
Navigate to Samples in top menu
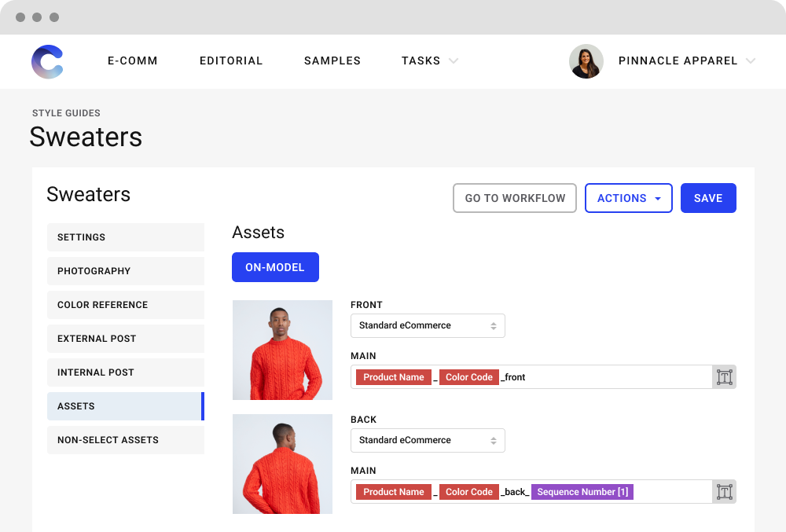tap(332, 61)
